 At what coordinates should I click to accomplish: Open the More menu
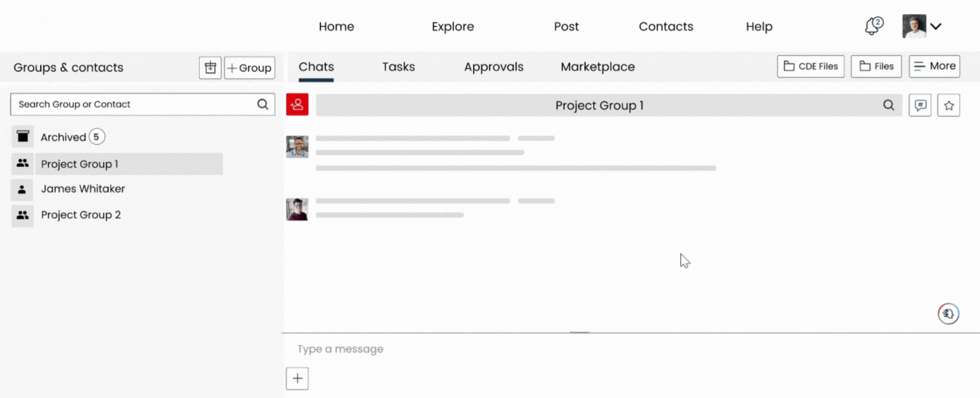934,66
